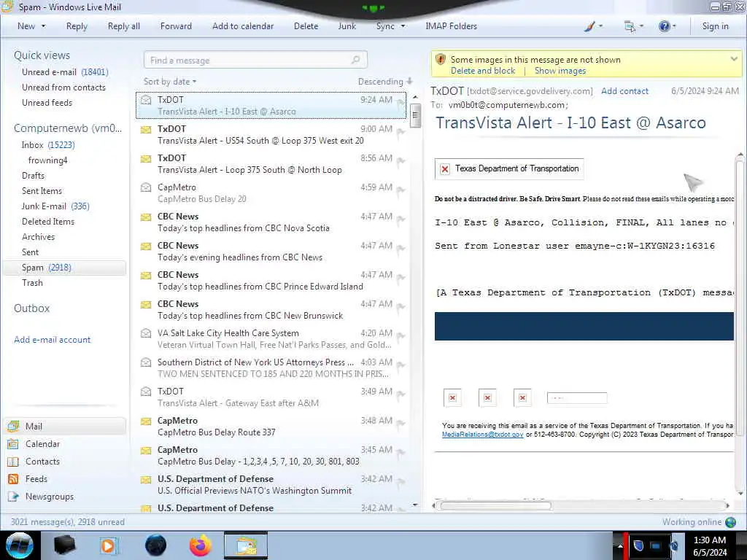
Task: Toggle Descending sort order
Action: point(385,82)
